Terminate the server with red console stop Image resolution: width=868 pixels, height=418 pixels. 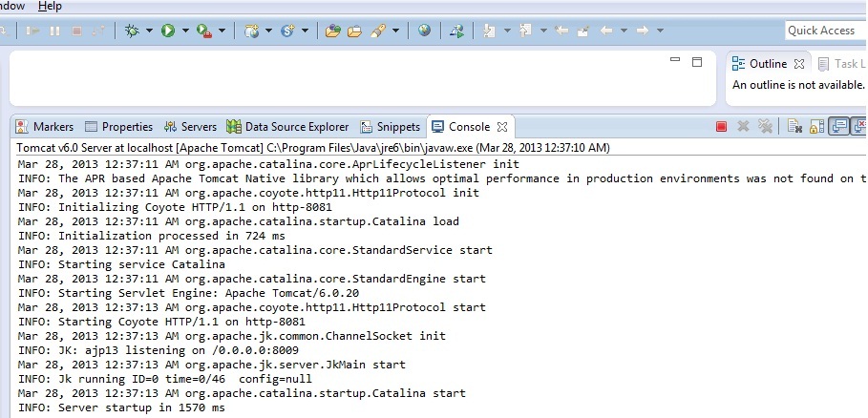tap(721, 127)
